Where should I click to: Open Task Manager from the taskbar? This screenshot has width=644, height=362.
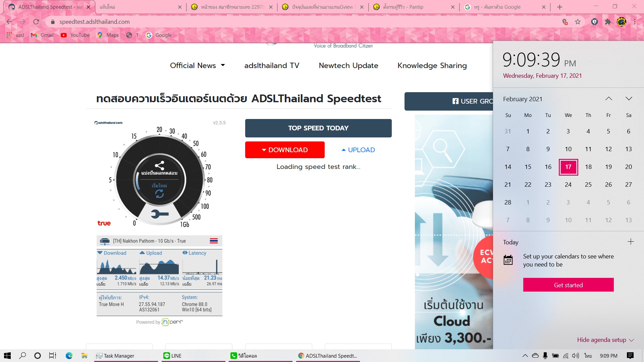pos(126,356)
